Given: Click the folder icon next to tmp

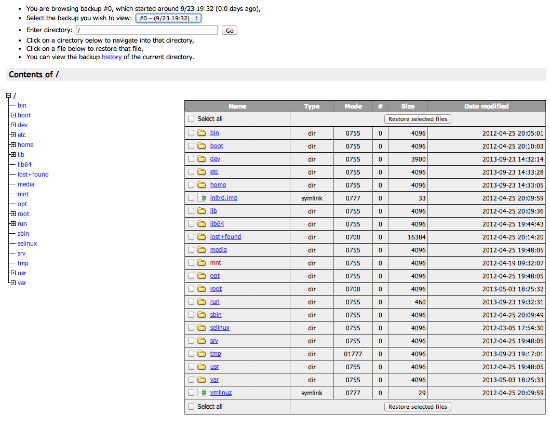Looking at the screenshot, I should point(201,354).
